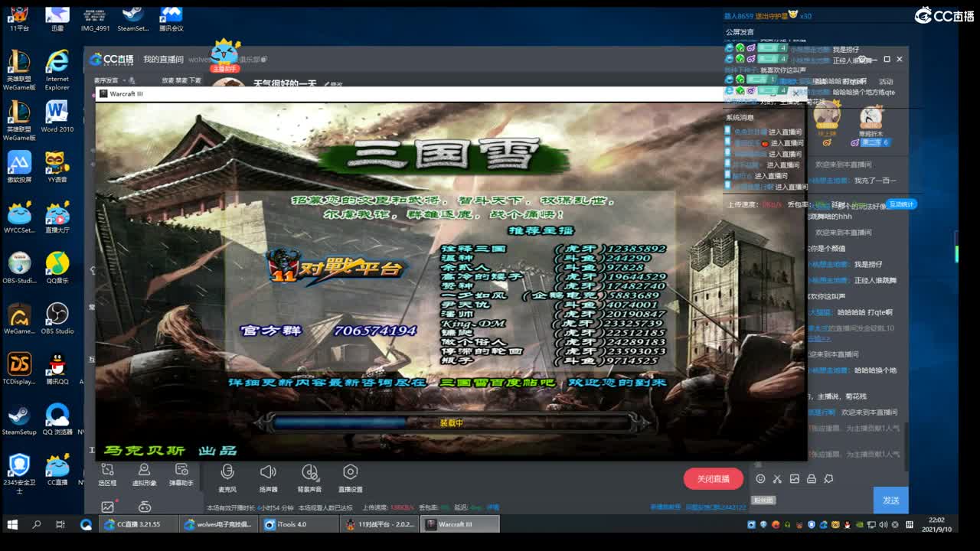Open the 傲软投屏 desktop shortcut
This screenshot has height=551, width=980.
(x=19, y=167)
